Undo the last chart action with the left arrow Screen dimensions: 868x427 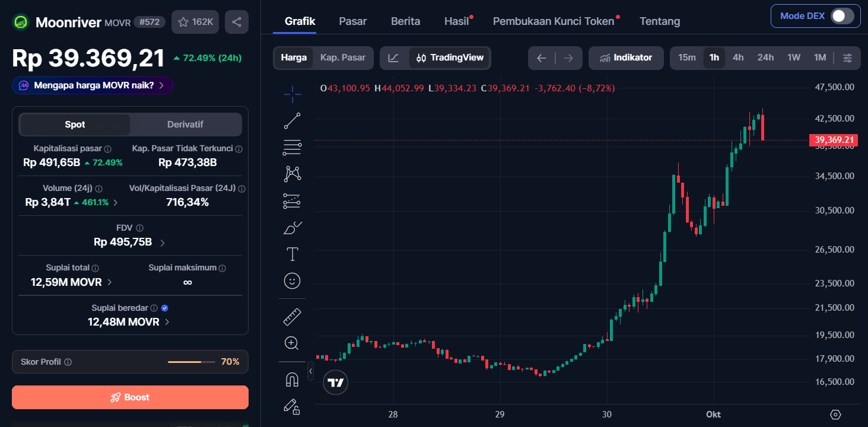tap(541, 58)
